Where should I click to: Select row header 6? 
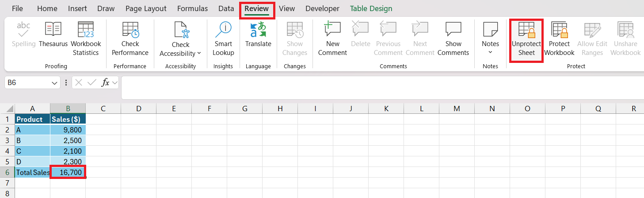7,172
